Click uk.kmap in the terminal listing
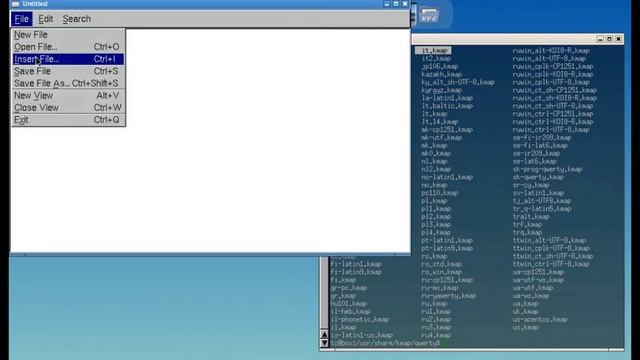 click(525, 312)
